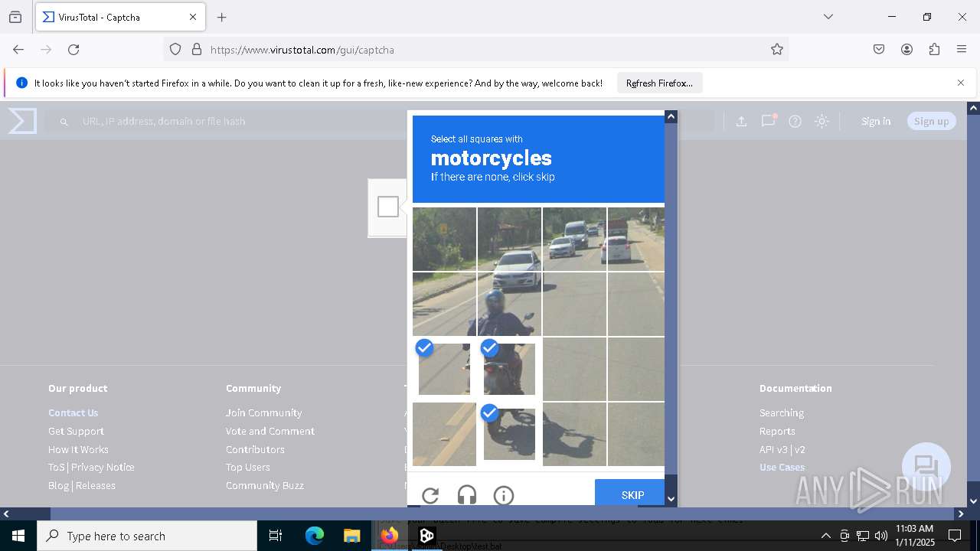Bookmark this page with star icon
The height and width of the screenshot is (551, 980).
pyautogui.click(x=777, y=50)
